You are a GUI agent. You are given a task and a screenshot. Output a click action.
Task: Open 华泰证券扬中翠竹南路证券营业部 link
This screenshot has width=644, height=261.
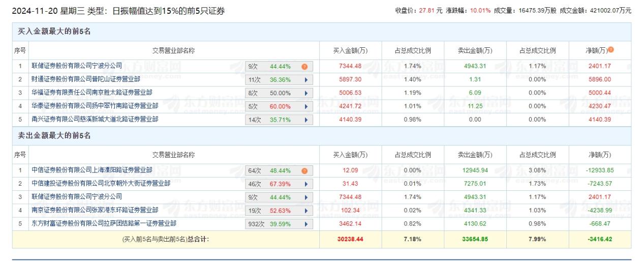95,106
